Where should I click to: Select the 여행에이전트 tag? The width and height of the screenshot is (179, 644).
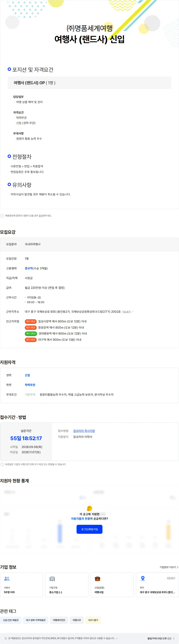click(59, 620)
